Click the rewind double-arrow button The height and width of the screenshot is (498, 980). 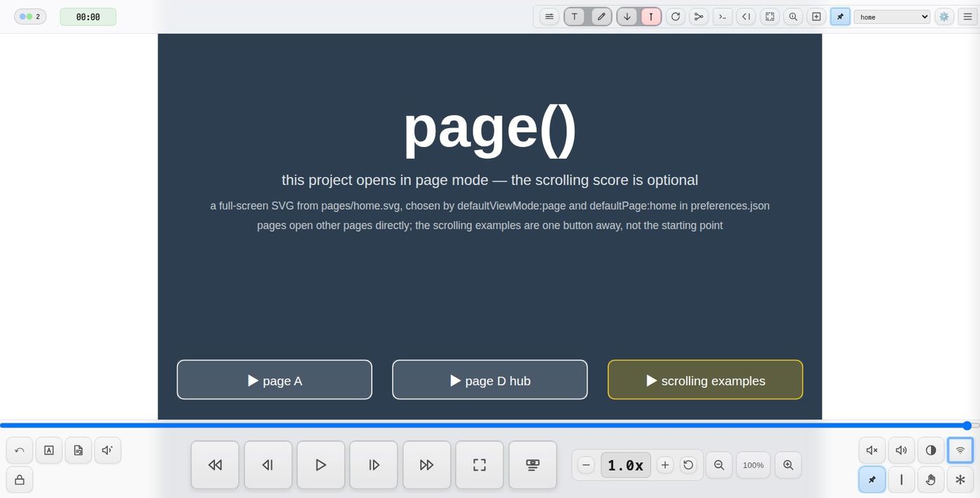(215, 464)
